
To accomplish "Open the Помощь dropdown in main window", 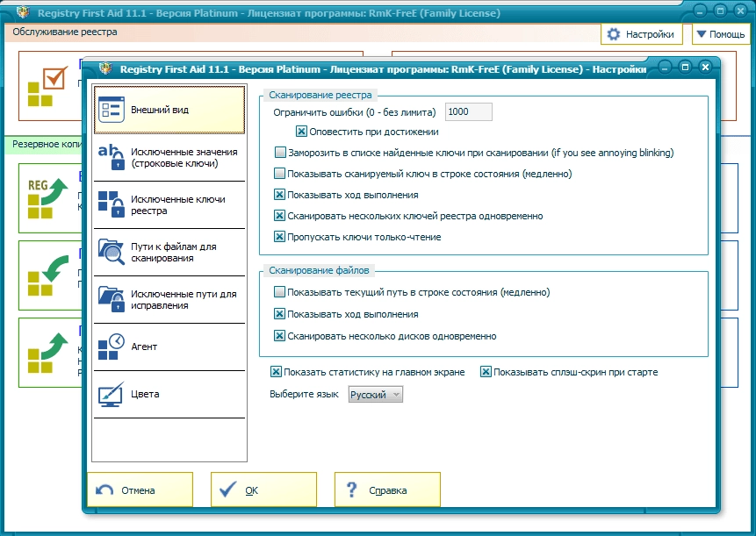I will [x=721, y=34].
